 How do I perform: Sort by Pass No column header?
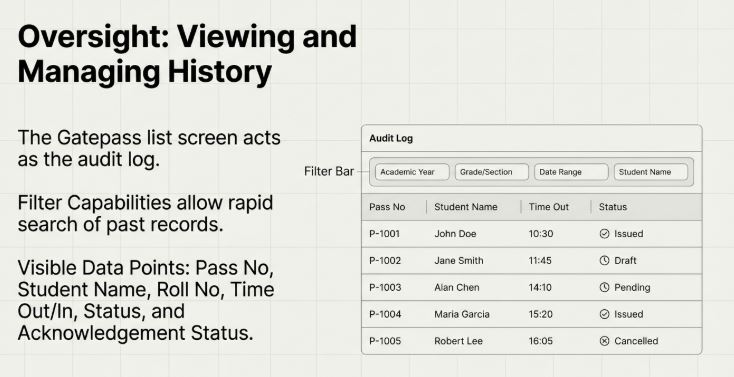[387, 207]
